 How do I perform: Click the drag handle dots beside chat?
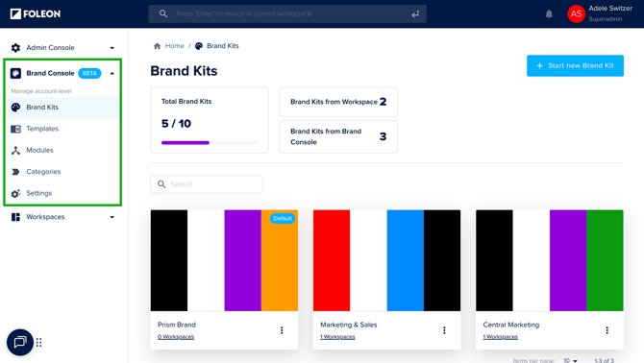[39, 343]
